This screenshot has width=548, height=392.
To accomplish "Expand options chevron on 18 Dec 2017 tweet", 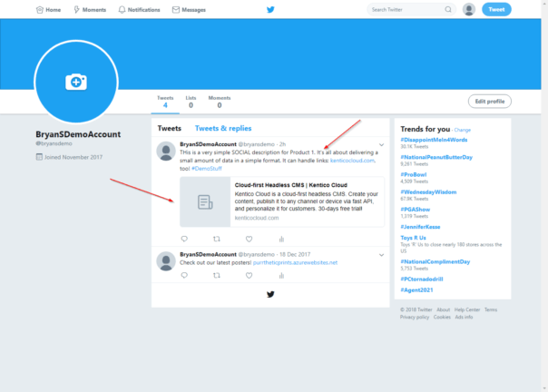I will tap(381, 255).
